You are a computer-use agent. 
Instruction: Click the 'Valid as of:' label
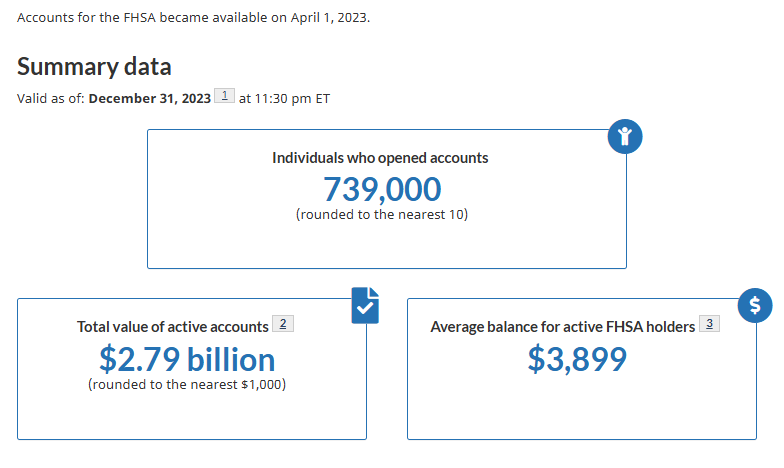(51, 98)
